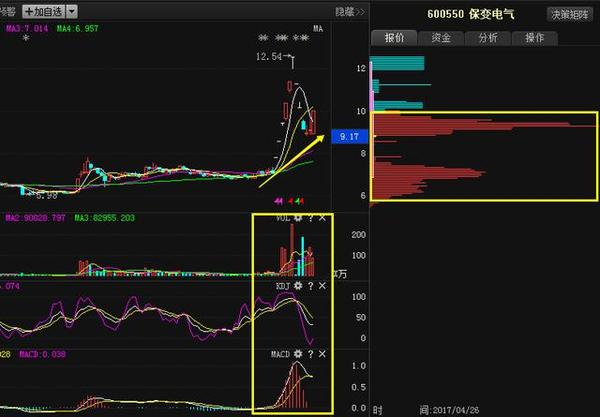Open the 决策矩阵 button

tap(570, 15)
